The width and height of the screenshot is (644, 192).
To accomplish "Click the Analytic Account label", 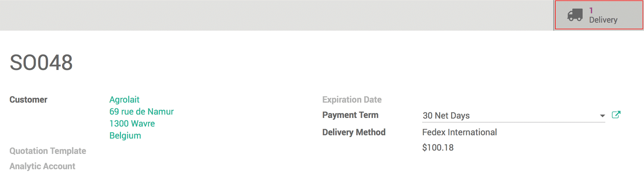I will (x=42, y=166).
